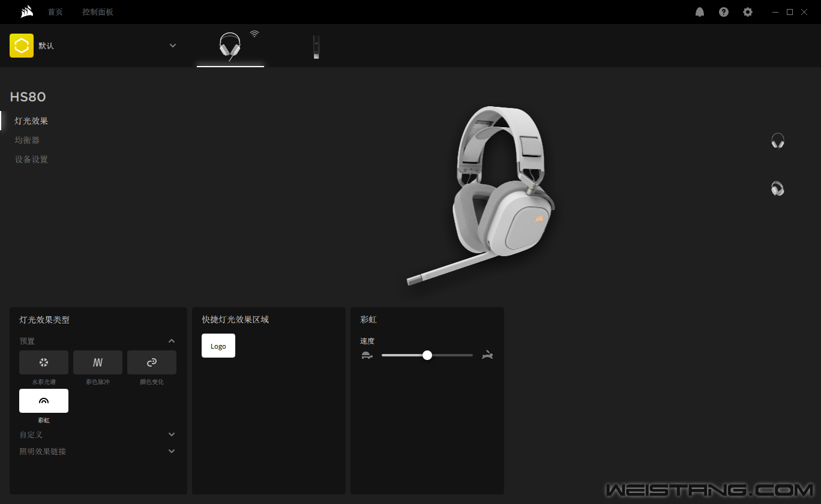
Task: Click the HS80 device title
Action: point(28,97)
